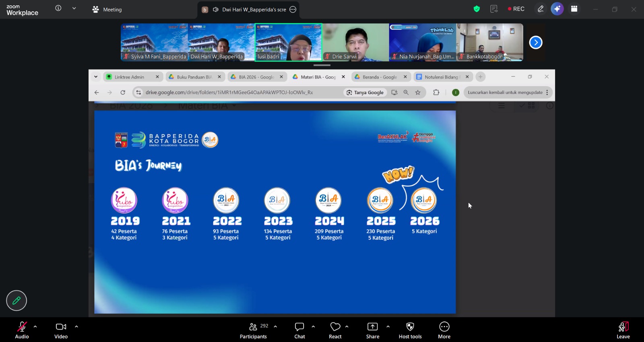Open a new Chrome tab
Viewport: 644px width, 342px height.
[x=480, y=77]
